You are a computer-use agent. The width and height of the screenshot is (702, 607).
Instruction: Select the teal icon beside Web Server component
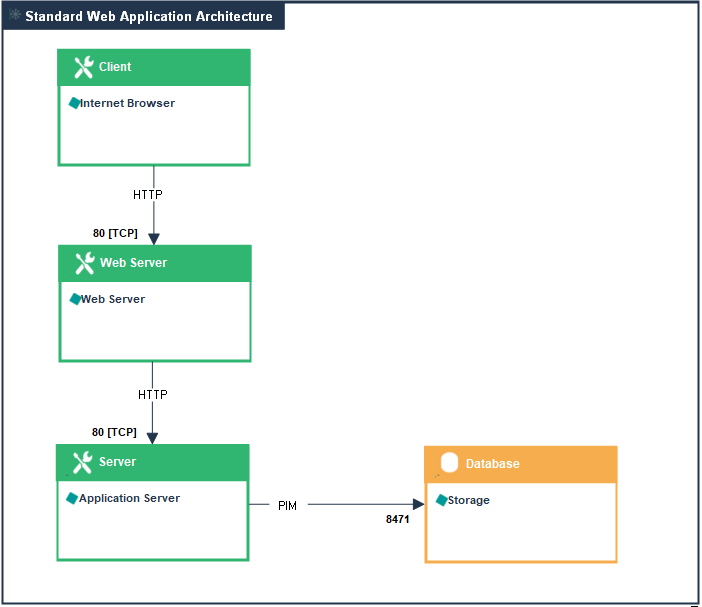pos(75,299)
